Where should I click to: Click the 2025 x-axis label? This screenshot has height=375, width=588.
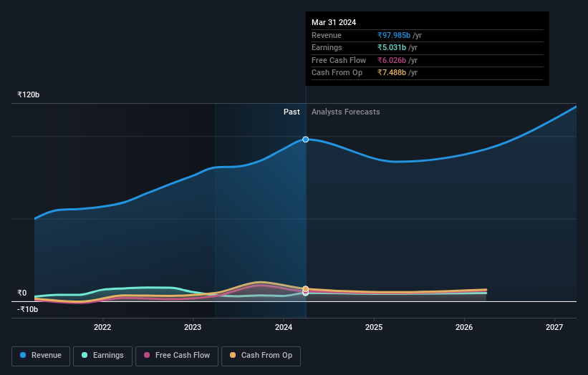[x=374, y=328]
